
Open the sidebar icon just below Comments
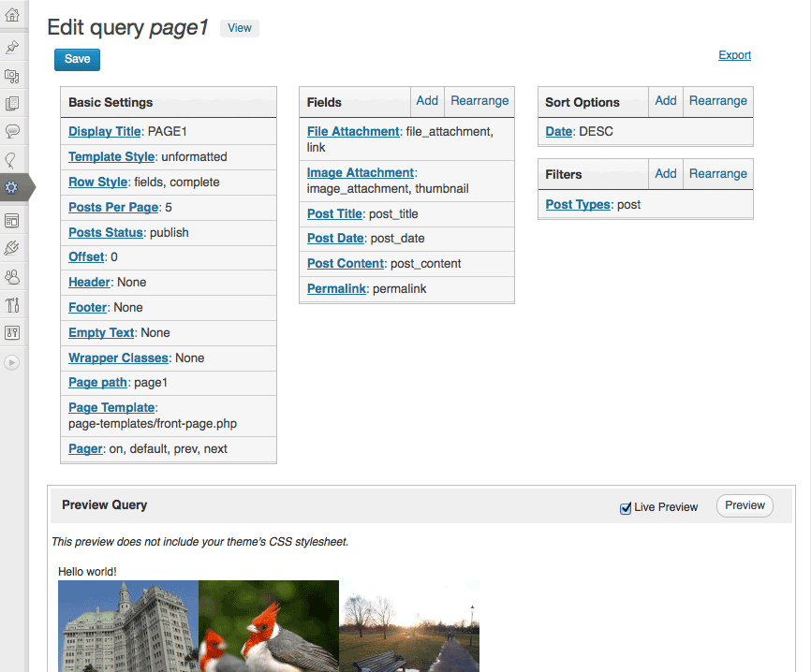click(x=12, y=160)
